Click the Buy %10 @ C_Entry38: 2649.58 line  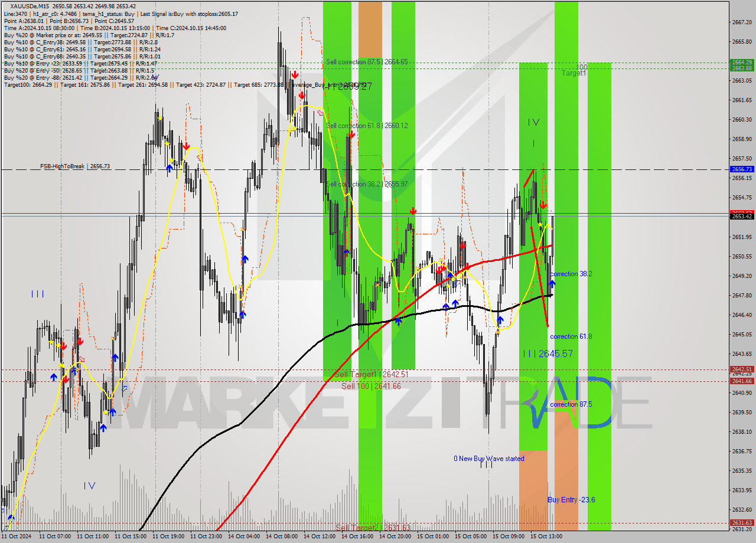[80, 42]
